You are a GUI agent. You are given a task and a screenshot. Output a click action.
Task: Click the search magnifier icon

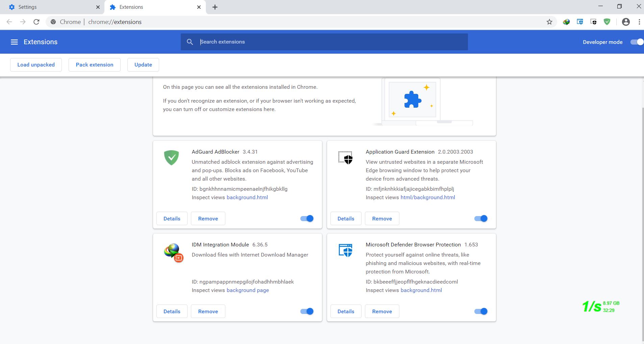(x=190, y=42)
